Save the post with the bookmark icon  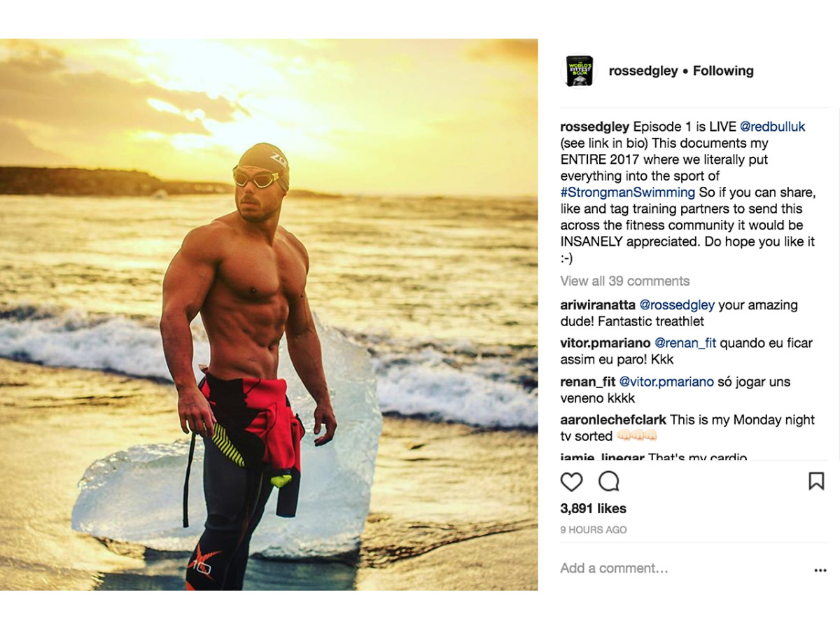815,482
